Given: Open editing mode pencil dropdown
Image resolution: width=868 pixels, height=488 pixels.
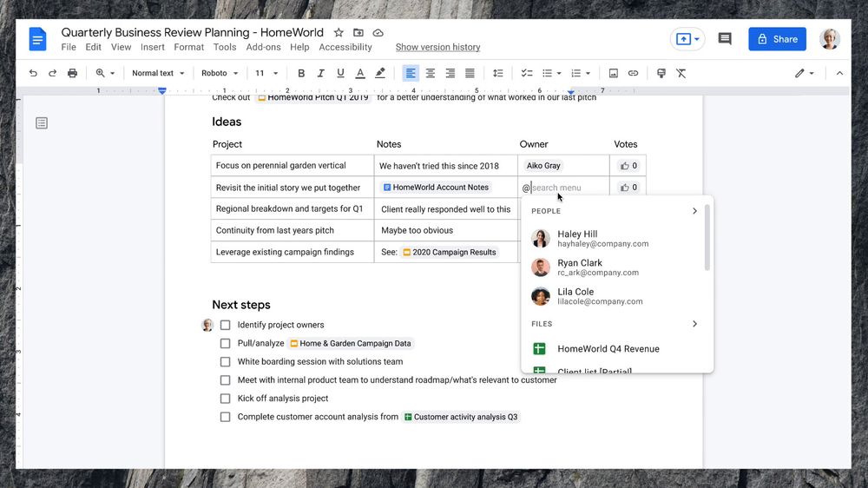Looking at the screenshot, I should [805, 73].
